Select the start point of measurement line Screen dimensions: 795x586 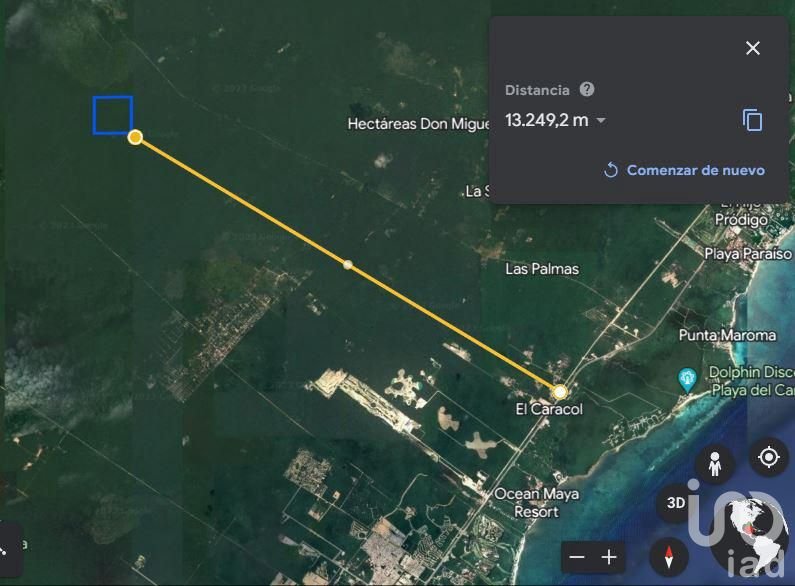[x=135, y=137]
